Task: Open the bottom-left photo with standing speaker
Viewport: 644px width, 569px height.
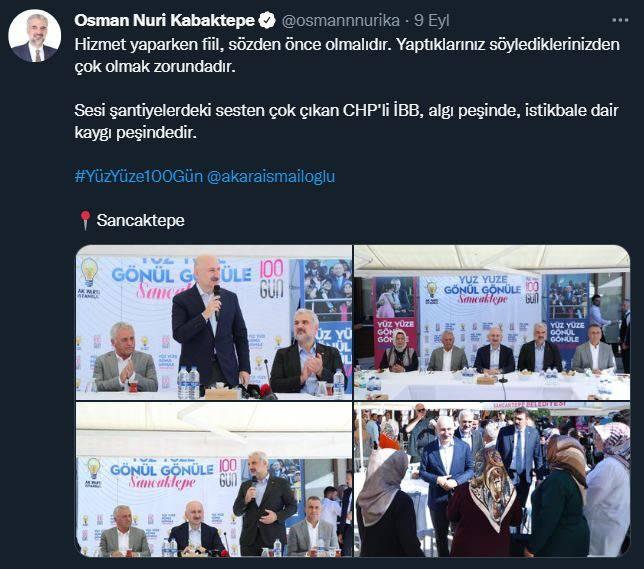Action: [x=214, y=479]
